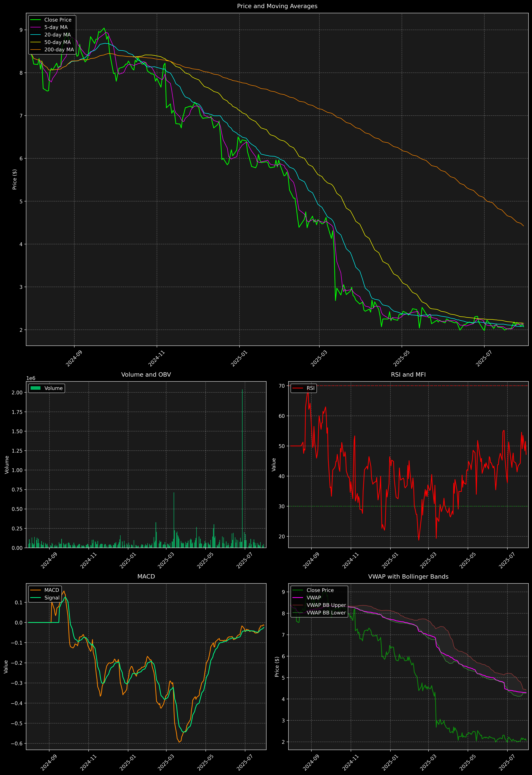Screen dimensions: 532x775
Task: Click '2025-05' date tick on VWAP chart
Action: point(468,763)
